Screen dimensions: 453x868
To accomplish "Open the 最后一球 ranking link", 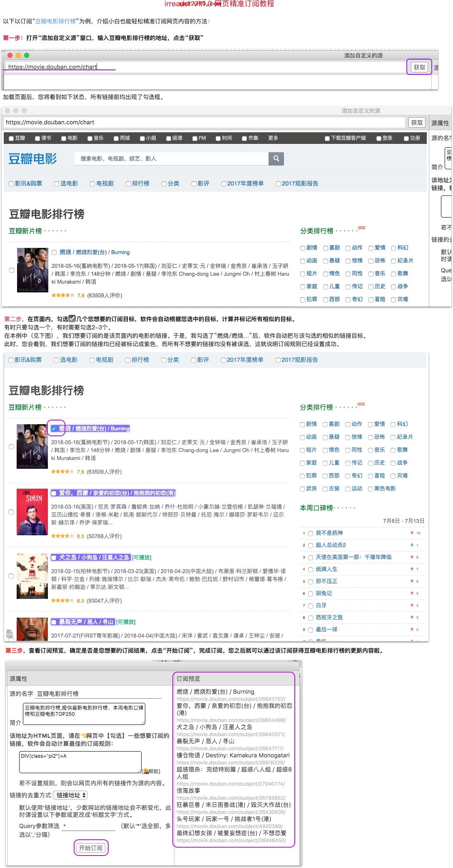I will tap(326, 629).
